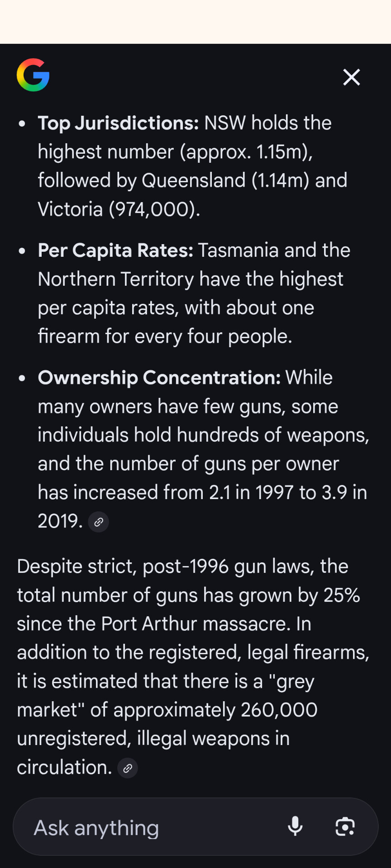Click the "Top Jurisdictions:" heading

click(x=118, y=123)
